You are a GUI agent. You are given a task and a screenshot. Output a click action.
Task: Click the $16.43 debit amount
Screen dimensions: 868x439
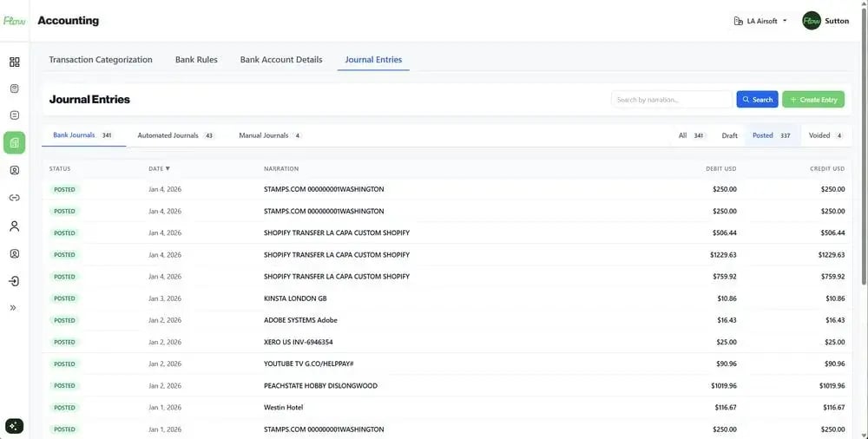[727, 320]
